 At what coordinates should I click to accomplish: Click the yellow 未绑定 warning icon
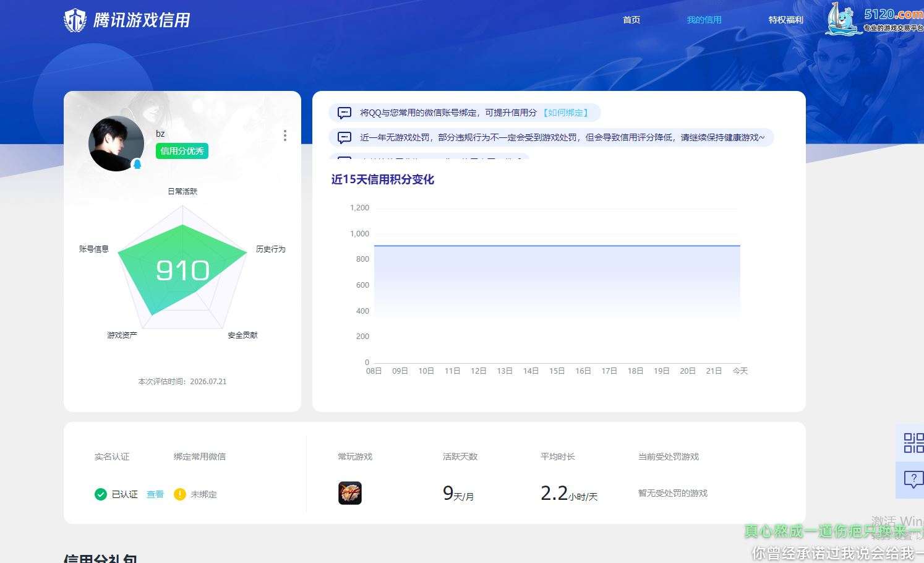[x=180, y=494]
